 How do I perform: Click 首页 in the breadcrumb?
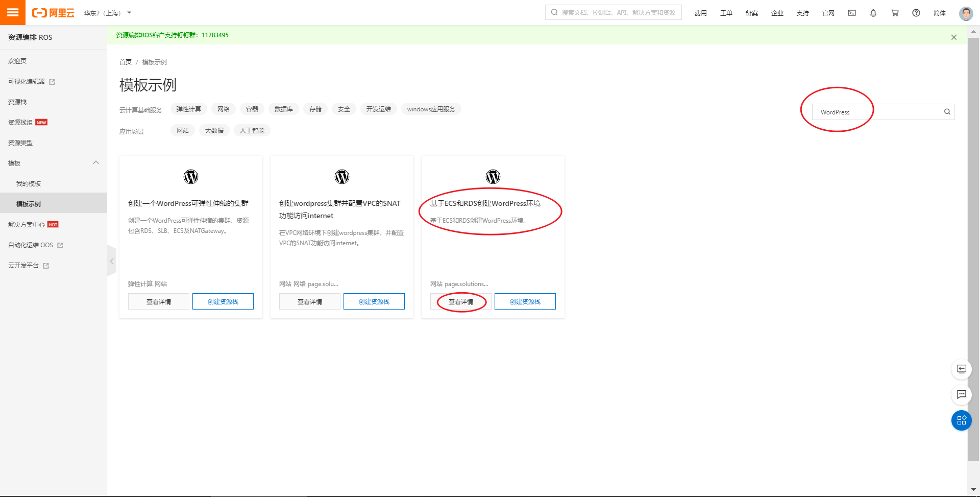(x=126, y=62)
